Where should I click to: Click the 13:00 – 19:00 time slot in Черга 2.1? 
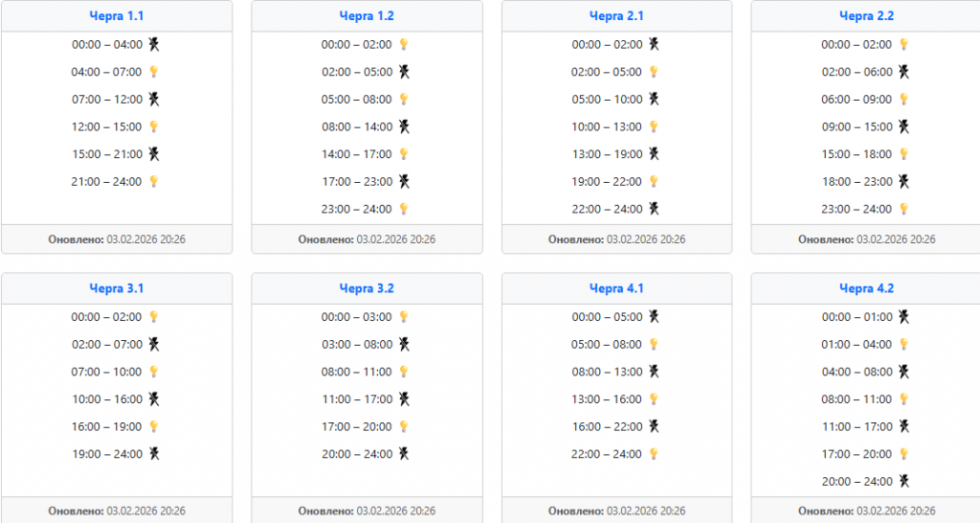click(607, 154)
